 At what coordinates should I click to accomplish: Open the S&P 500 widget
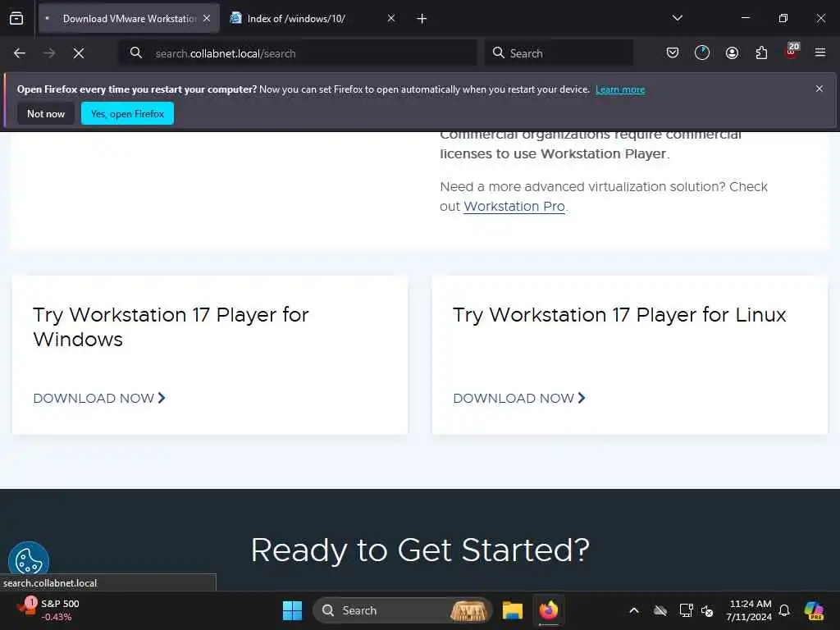pos(48,610)
